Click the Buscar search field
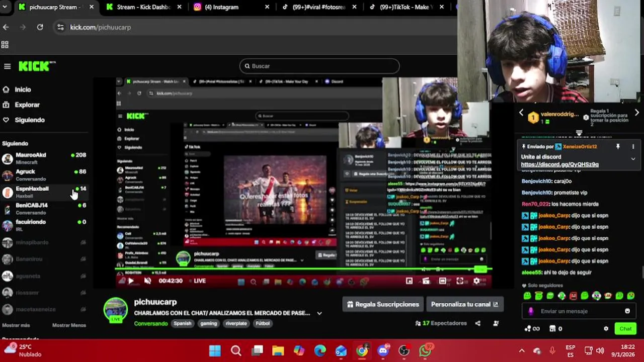The height and width of the screenshot is (362, 644). (319, 66)
